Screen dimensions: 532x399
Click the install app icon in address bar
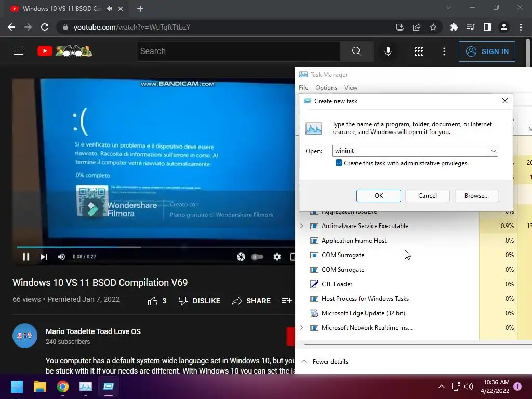coord(400,27)
